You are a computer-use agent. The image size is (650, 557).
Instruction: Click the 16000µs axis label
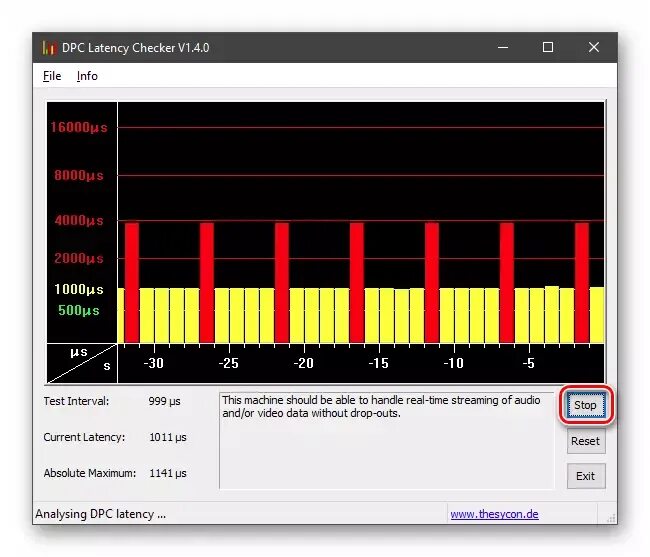point(79,127)
